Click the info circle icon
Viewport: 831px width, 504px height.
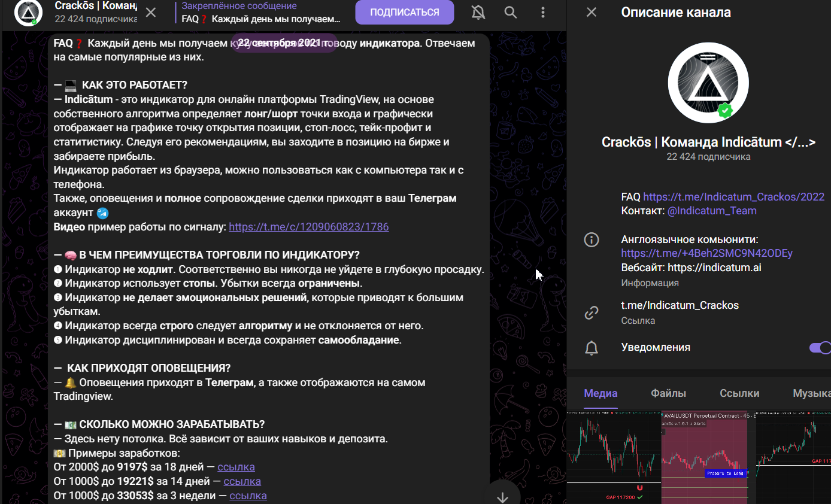(x=592, y=240)
